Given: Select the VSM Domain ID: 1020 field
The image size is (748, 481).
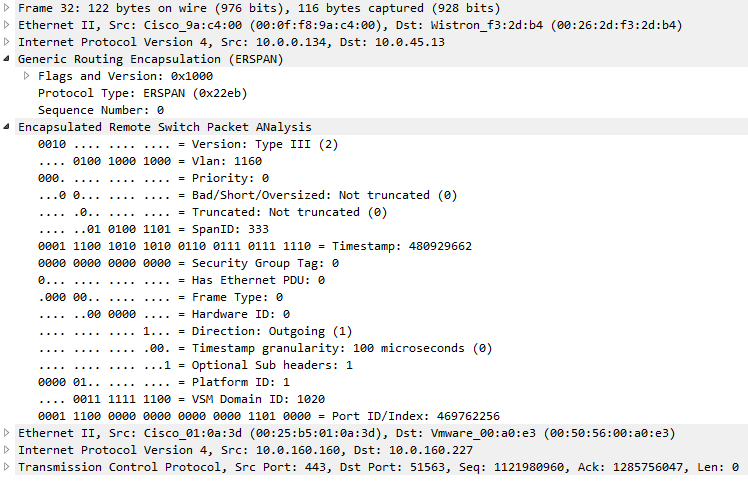Looking at the screenshot, I should (181, 399).
